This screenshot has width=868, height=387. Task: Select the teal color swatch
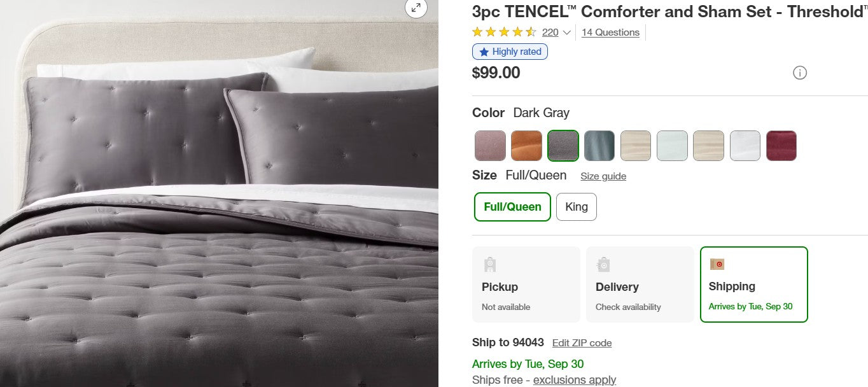599,146
